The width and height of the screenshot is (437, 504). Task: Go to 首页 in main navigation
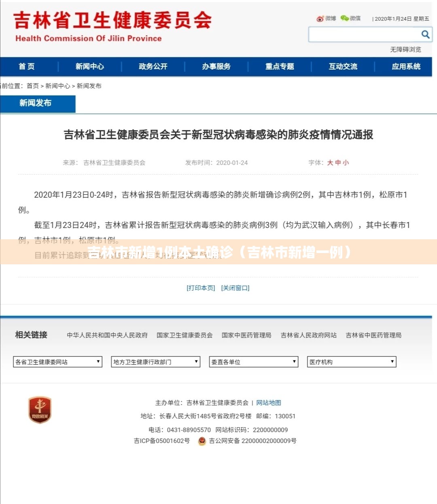pyautogui.click(x=27, y=66)
